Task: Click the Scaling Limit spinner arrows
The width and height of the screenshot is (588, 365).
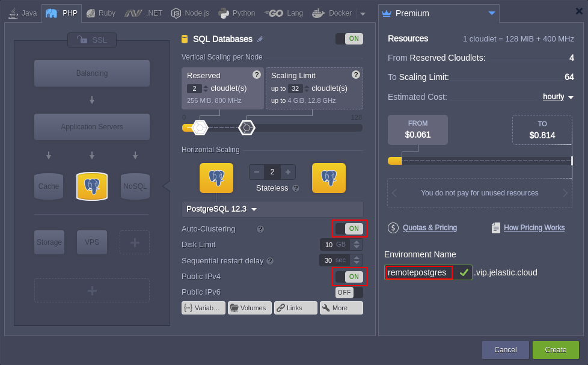Action: (307, 88)
